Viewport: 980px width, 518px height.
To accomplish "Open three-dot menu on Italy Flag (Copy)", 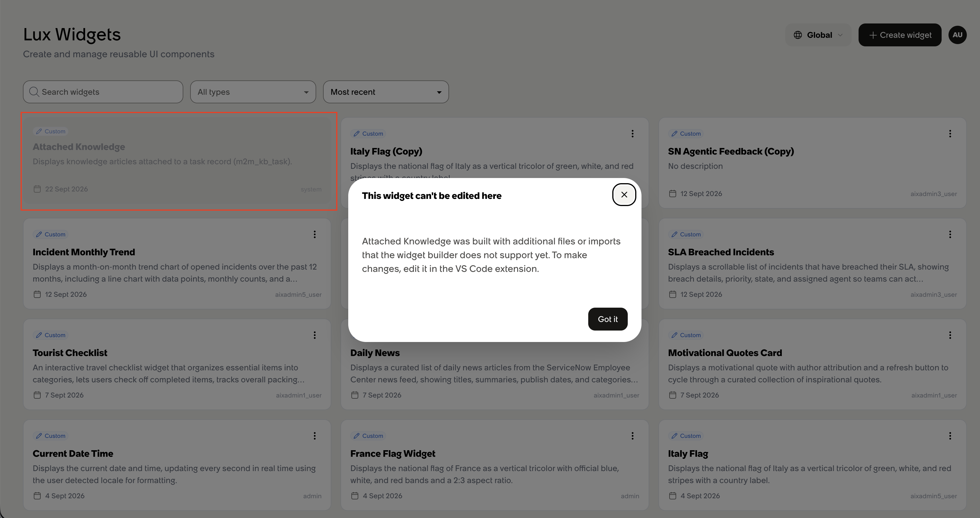I will click(632, 134).
